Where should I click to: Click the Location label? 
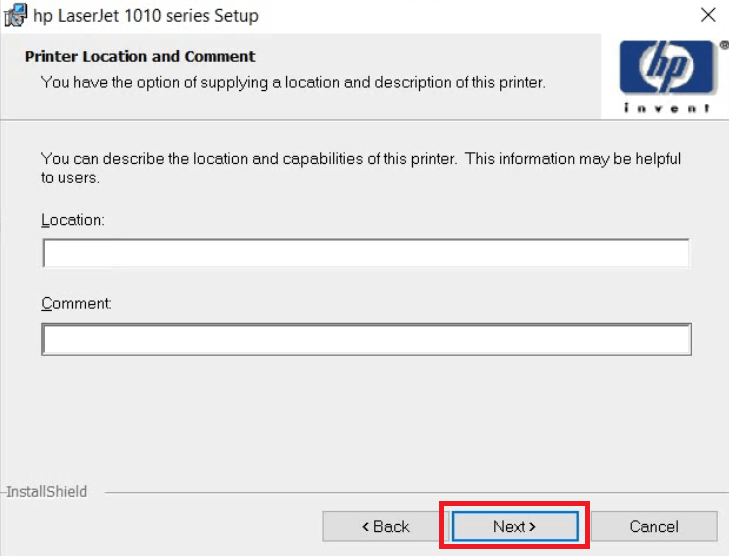(x=72, y=219)
